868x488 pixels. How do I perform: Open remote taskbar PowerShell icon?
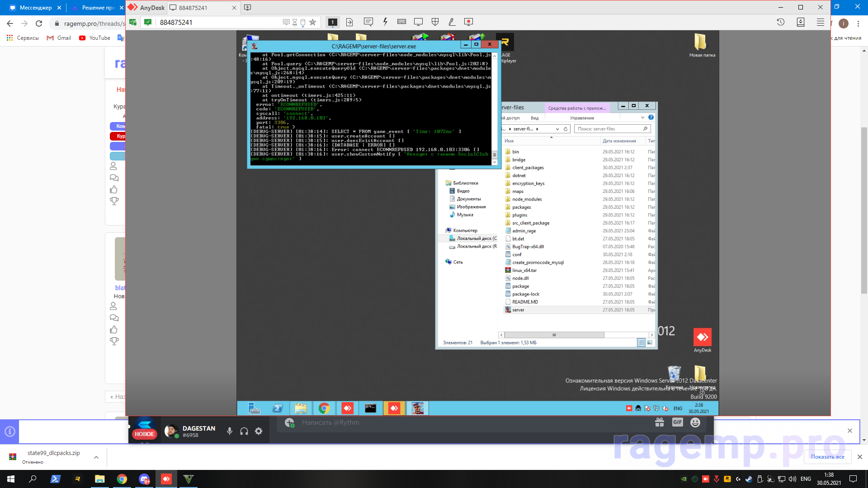tap(278, 408)
